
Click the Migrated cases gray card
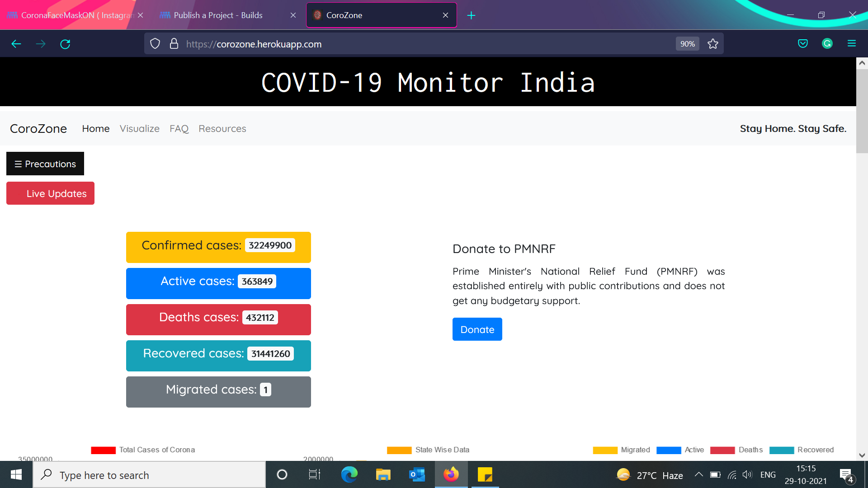(218, 392)
